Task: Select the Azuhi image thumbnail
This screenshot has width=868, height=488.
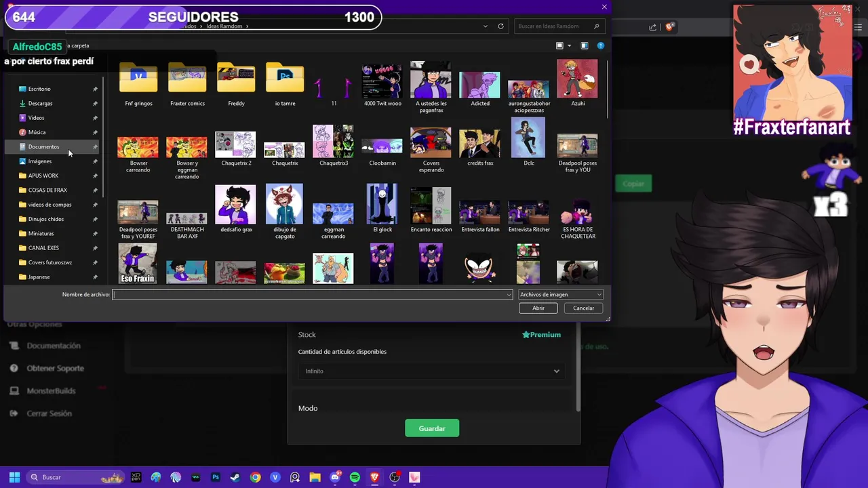Action: click(x=578, y=83)
